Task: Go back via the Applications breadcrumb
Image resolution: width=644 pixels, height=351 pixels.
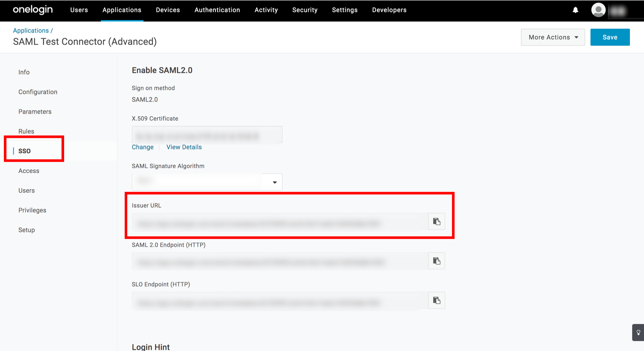Action: pyautogui.click(x=31, y=30)
